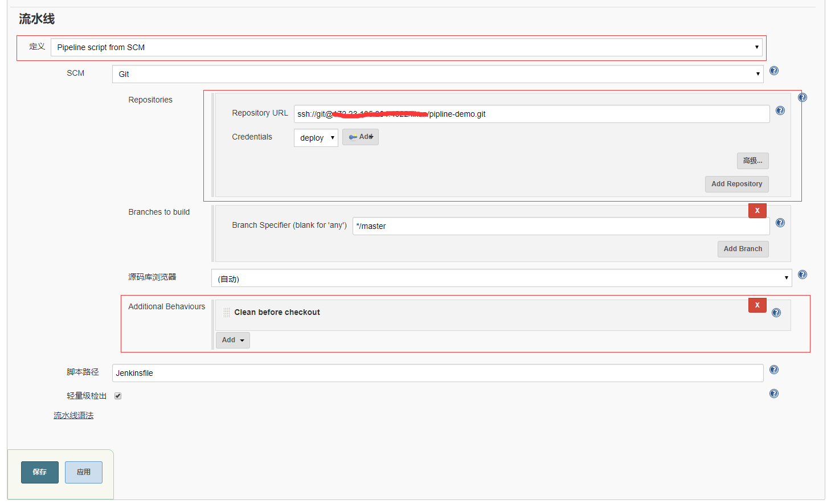Click the key icon on the Add credentials button

tap(354, 137)
